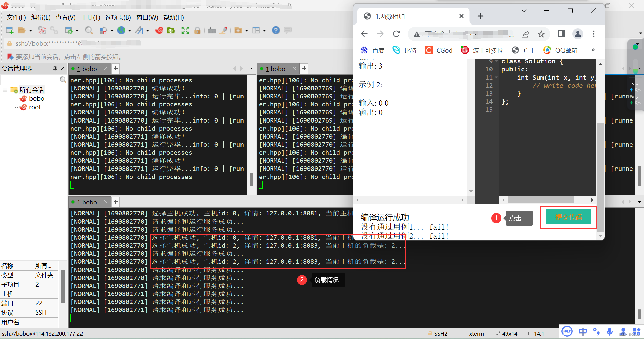
Task: Toggle full screen arrows icon
Action: (x=185, y=30)
